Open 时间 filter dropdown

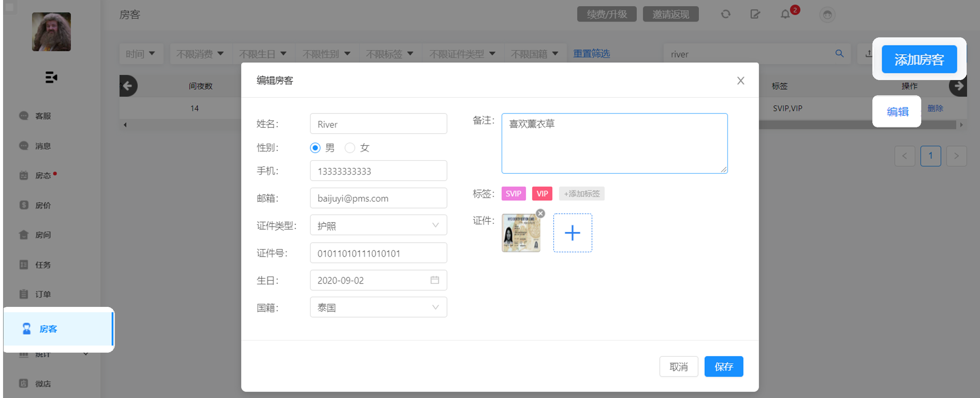point(141,54)
